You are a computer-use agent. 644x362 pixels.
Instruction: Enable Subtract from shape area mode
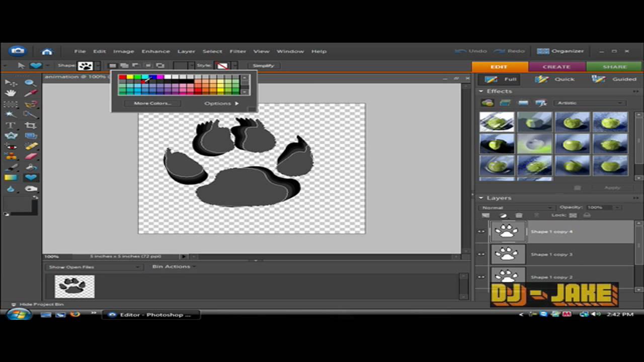click(136, 65)
